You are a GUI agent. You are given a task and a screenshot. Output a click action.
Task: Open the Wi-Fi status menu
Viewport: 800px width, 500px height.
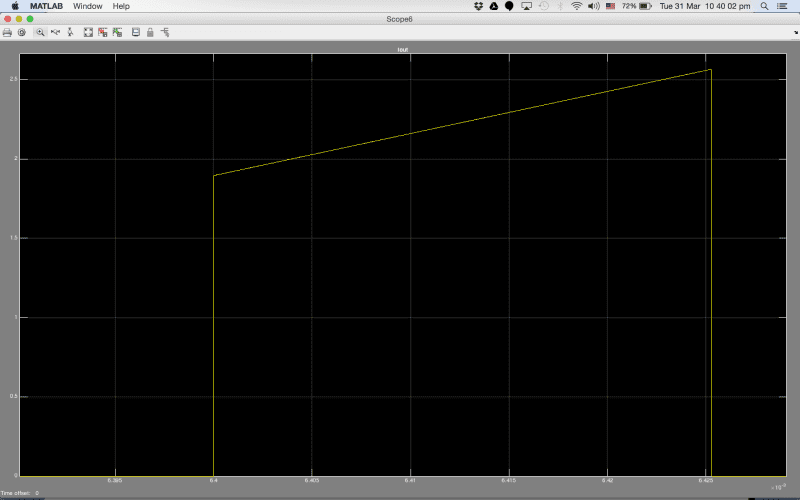(577, 6)
